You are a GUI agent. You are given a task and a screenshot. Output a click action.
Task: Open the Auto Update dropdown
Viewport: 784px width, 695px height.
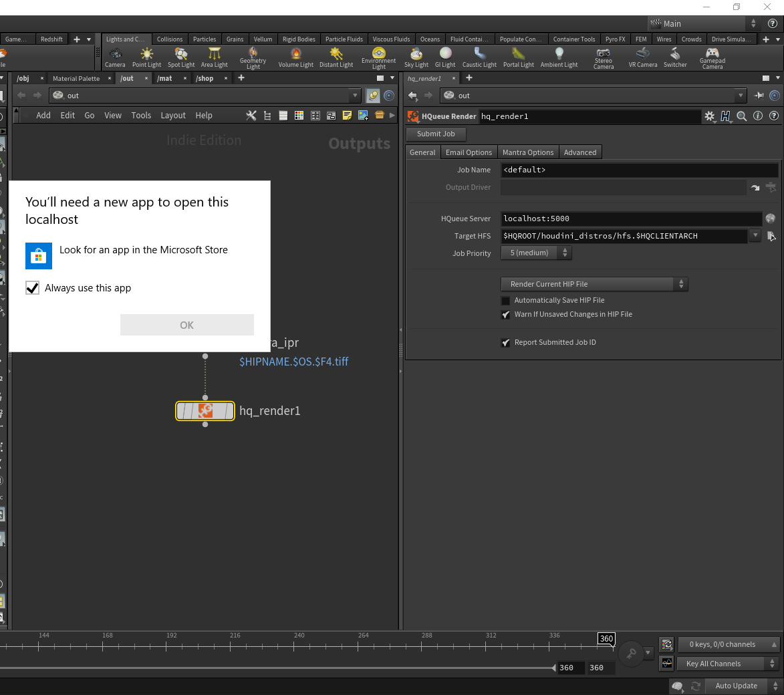coord(743,686)
